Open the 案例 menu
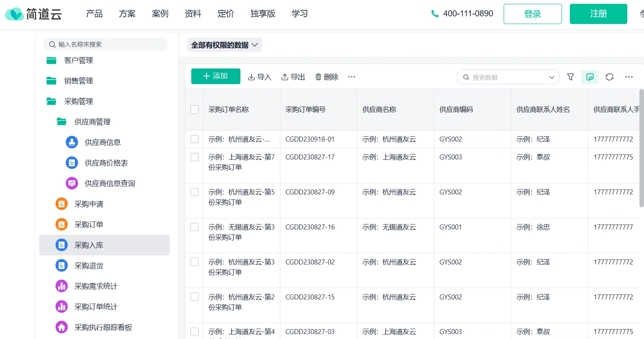The height and width of the screenshot is (339, 644). (160, 14)
